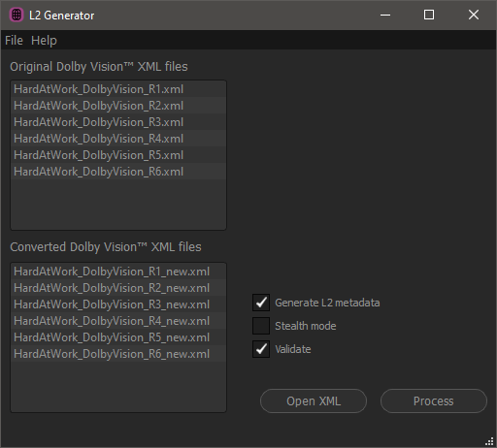The height and width of the screenshot is (448, 497).
Task: Select HardAtWork_DolbyVision_R5_new.xml in converted list
Action: [118, 337]
